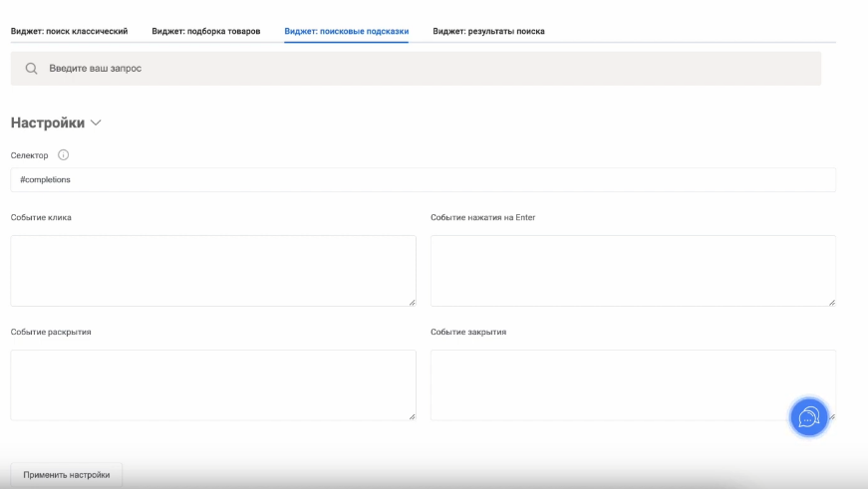Screen dimensions: 868x489
Task: Switch to Виджет: поиск классический tab
Action: [x=69, y=31]
